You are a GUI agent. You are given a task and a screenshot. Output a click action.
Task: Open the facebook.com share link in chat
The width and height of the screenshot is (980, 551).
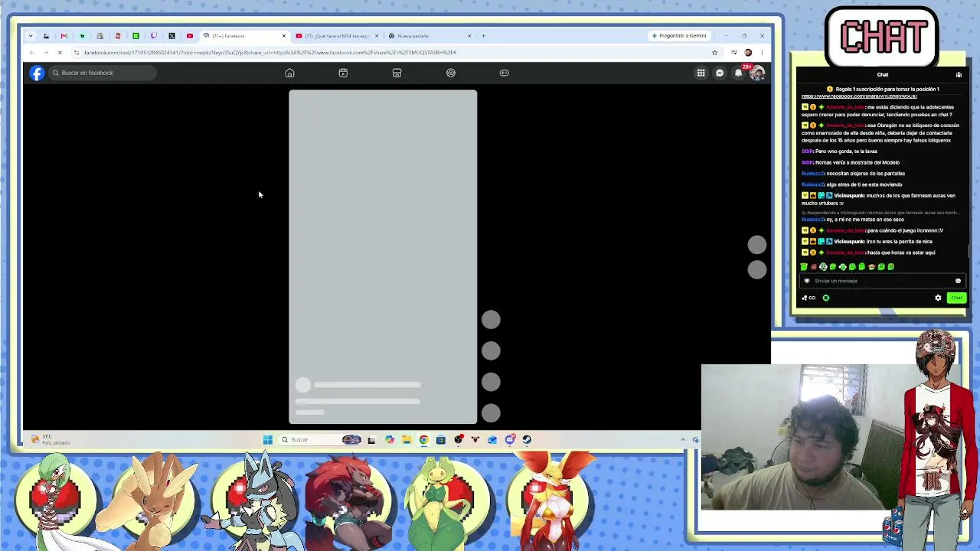859,96
